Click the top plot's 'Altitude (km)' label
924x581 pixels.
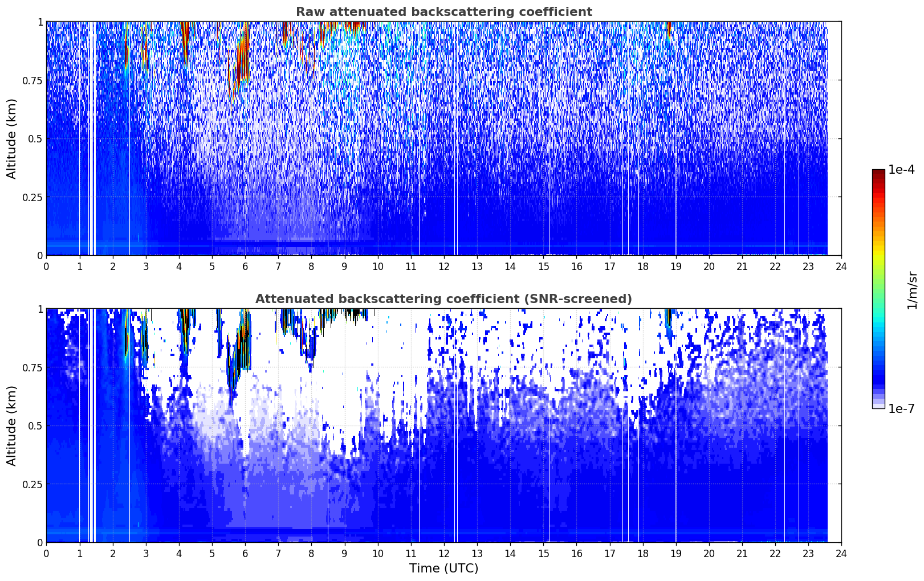click(12, 138)
